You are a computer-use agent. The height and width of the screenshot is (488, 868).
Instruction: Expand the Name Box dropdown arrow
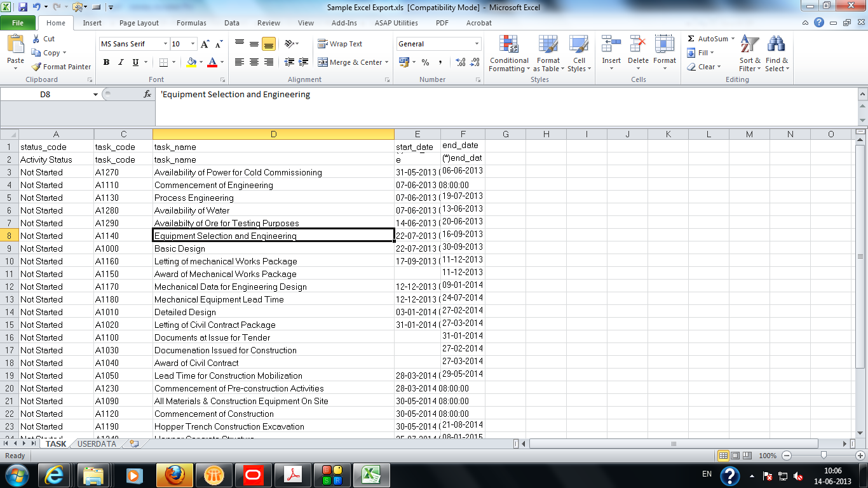click(x=96, y=94)
